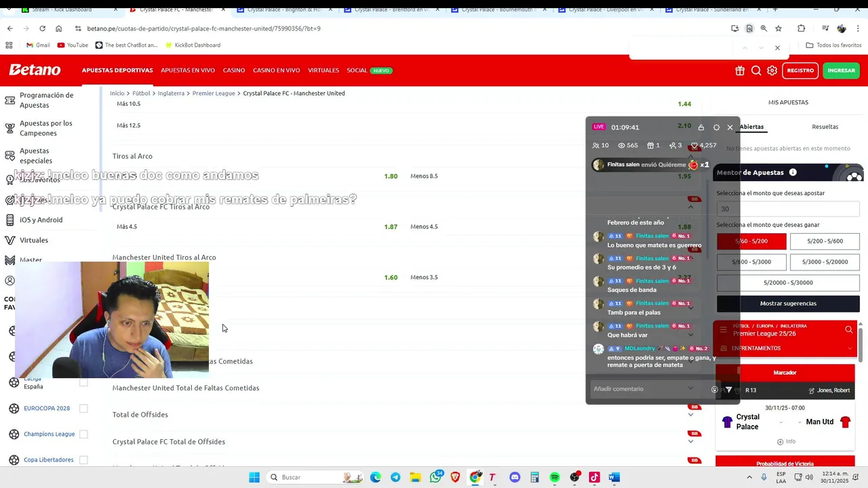This screenshot has height=488, width=868.
Task: Lock the live chat overlay
Action: tap(701, 127)
